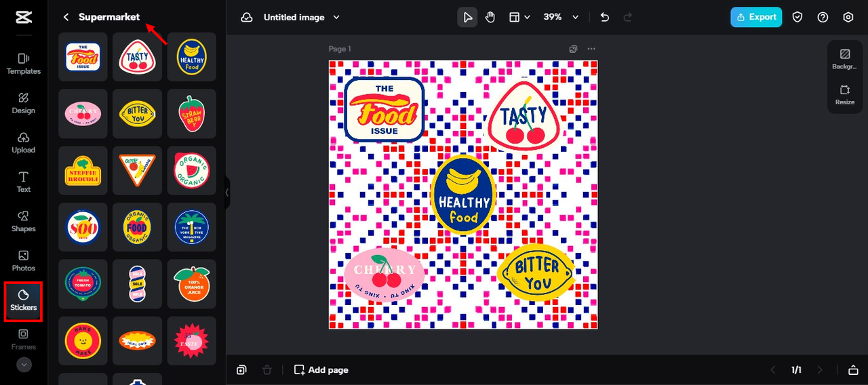The image size is (868, 385).
Task: Open the Background tool
Action: 845,59
